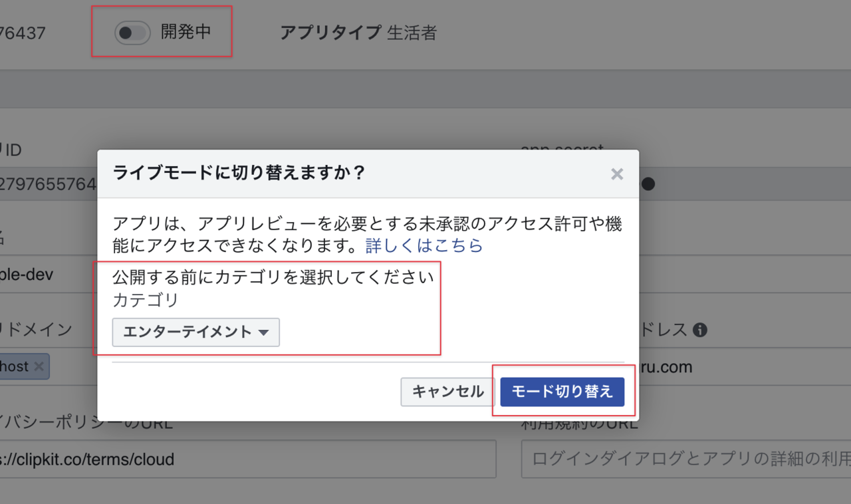Close the ライブモード dialog with the X
Image resolution: width=851 pixels, height=504 pixels.
coord(617,174)
